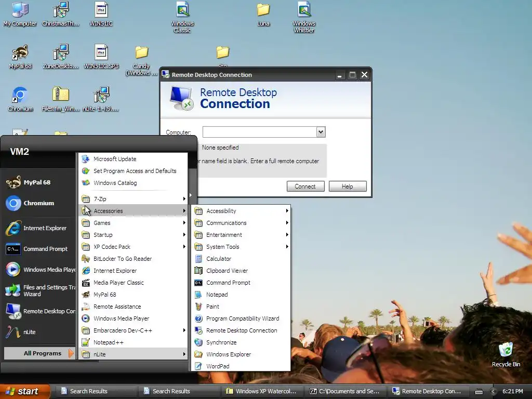Viewport: 532px width, 399px height.
Task: Select the WIN51IC file icon
Action: [x=101, y=14]
